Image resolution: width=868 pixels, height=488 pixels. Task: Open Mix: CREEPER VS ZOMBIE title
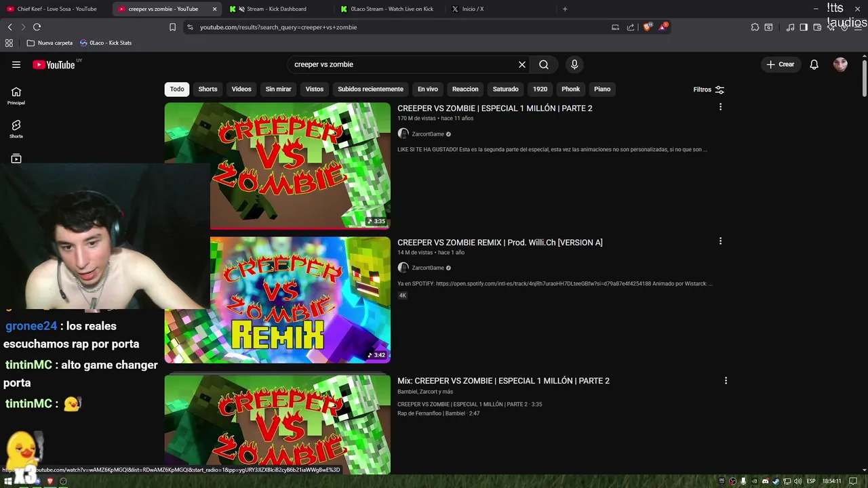[503, 381]
